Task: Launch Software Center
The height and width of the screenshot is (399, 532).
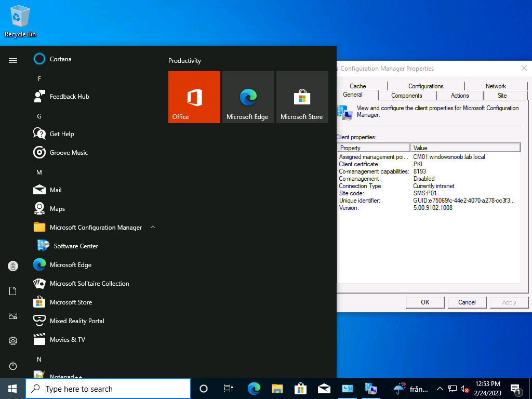Action: coord(94,246)
